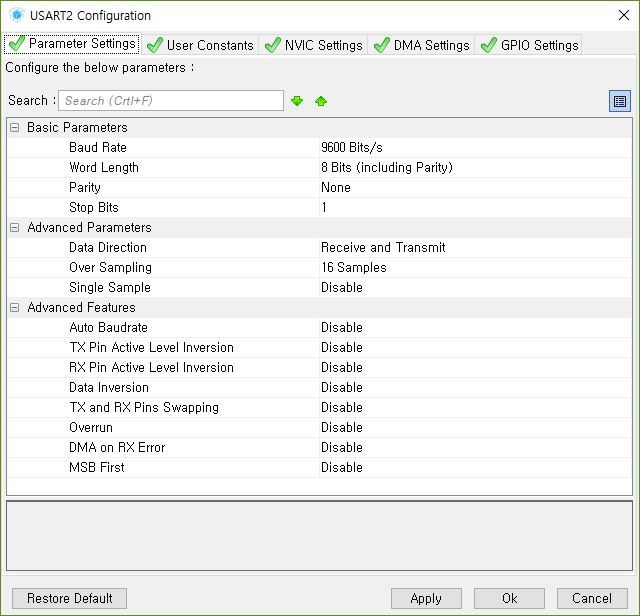Open the Parity value None
This screenshot has height=616, width=640.
336,187
